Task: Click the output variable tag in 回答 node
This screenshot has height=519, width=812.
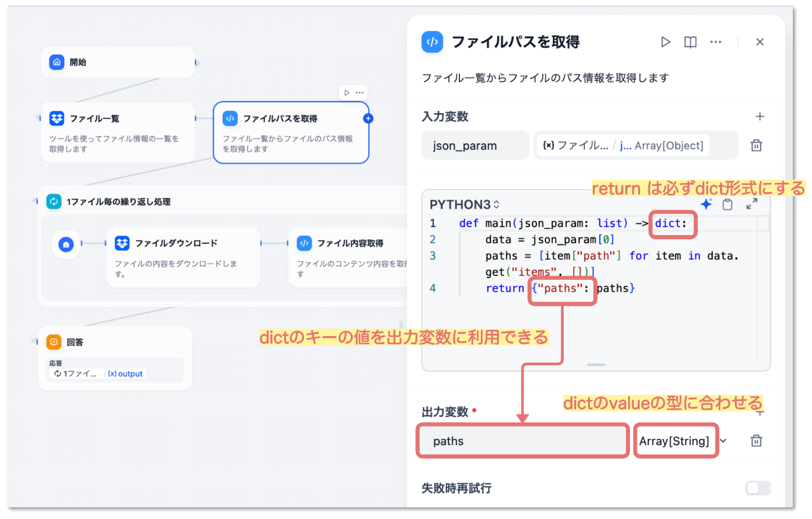Action: 126,374
